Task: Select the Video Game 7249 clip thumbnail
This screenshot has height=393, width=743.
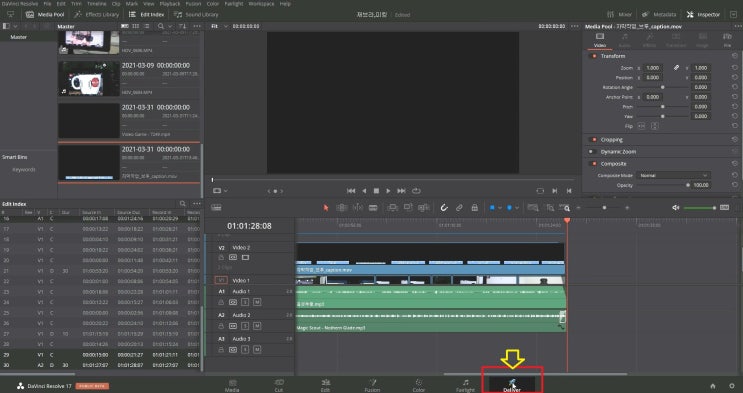Action: 89,120
